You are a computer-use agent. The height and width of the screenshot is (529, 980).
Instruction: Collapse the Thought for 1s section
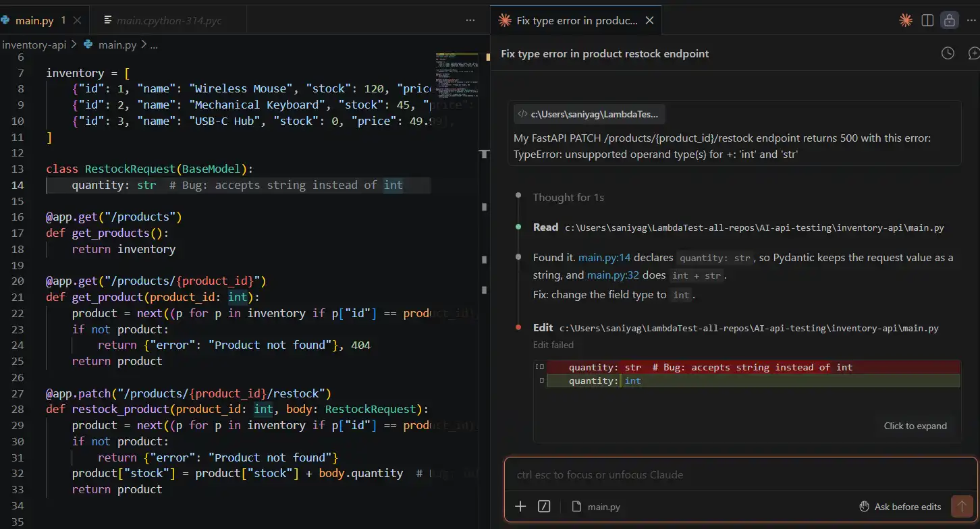coord(569,197)
